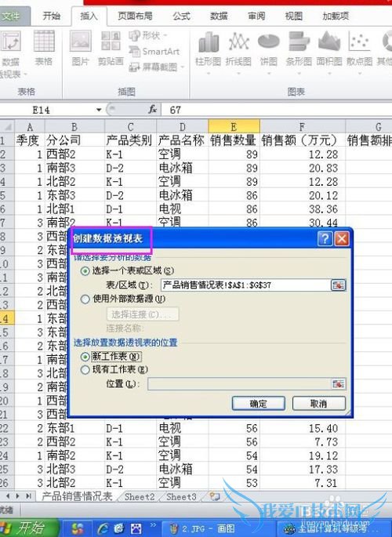
Task: Switch to the View (视图) tab
Action: (294, 16)
